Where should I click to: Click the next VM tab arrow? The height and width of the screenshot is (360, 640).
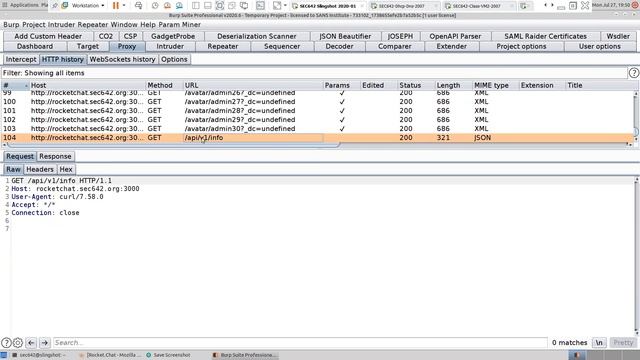(552, 5)
